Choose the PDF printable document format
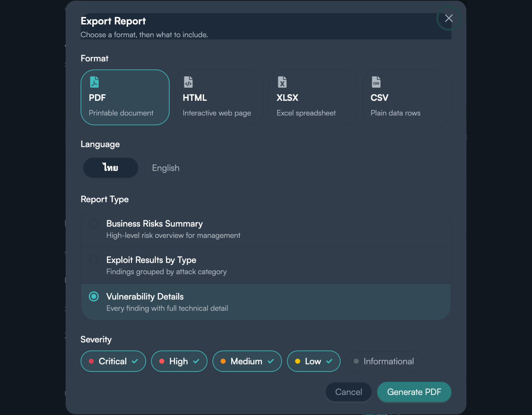The image size is (532, 415). point(125,97)
